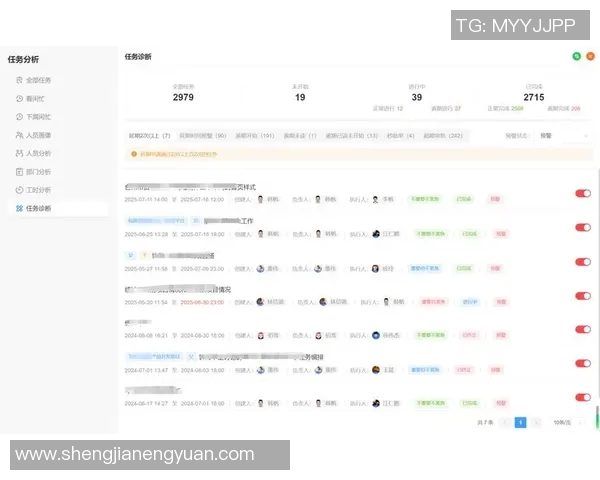Switch to the tab with count (90)
The image size is (600, 480).
203,136
